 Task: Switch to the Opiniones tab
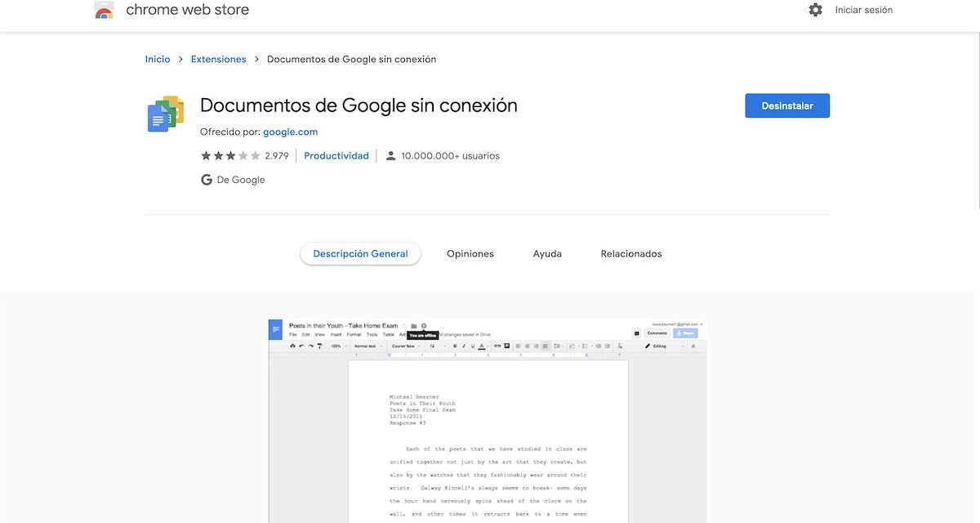click(470, 254)
